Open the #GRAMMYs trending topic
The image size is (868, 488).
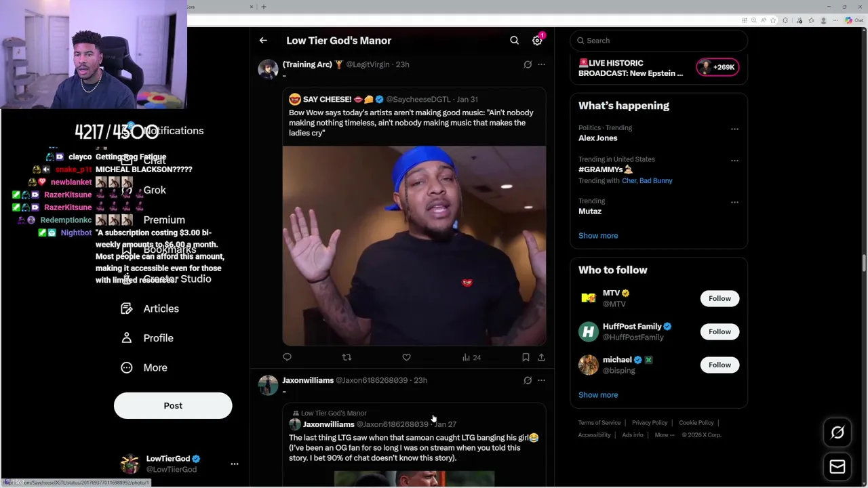click(x=605, y=169)
